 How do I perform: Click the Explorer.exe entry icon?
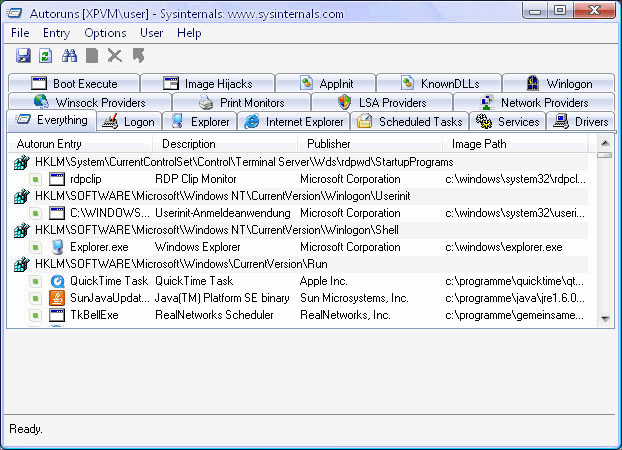click(x=57, y=247)
